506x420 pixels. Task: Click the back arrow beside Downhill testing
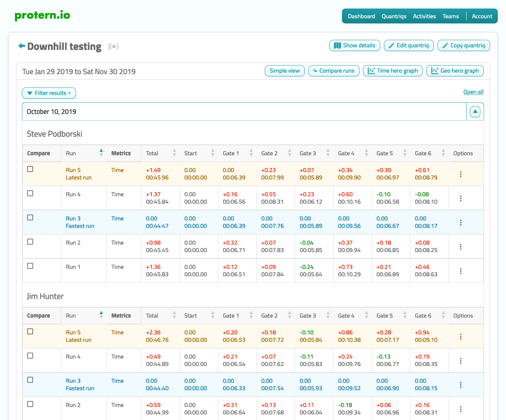click(x=22, y=46)
